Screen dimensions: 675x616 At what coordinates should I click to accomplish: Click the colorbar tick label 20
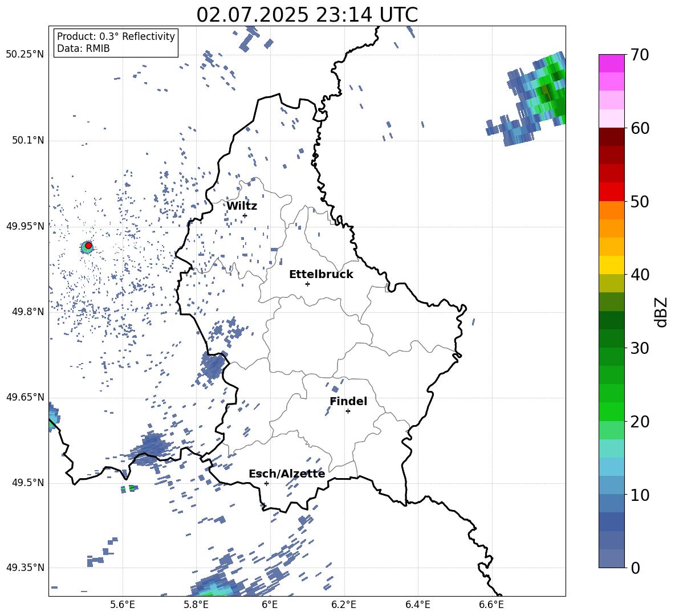tap(640, 422)
